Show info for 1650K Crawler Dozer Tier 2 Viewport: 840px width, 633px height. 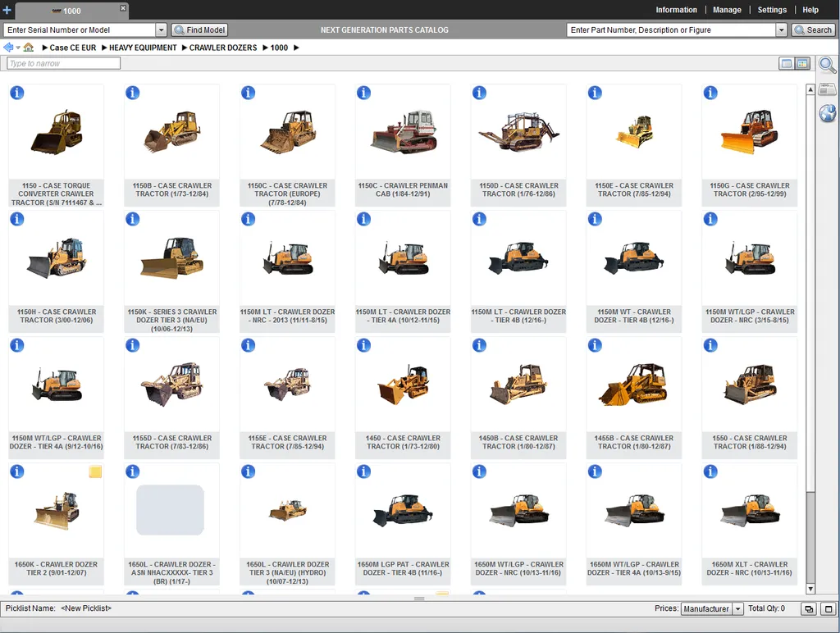coord(17,471)
